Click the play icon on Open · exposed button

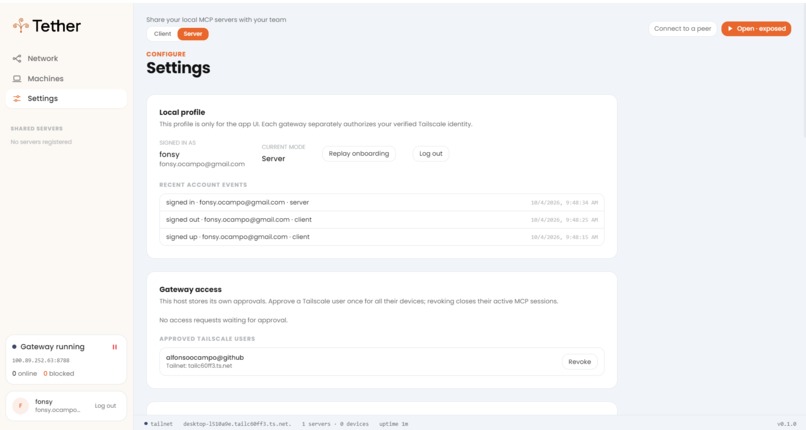(730, 29)
